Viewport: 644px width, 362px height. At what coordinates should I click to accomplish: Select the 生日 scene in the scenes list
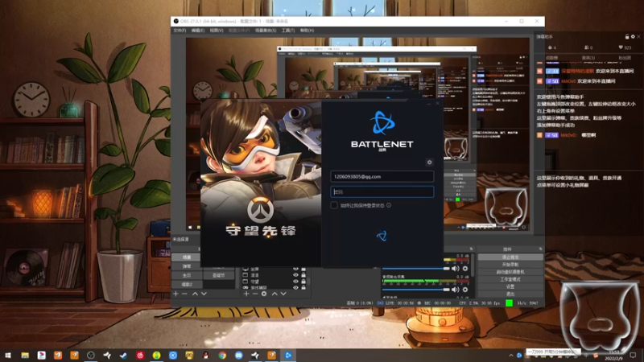tap(187, 275)
